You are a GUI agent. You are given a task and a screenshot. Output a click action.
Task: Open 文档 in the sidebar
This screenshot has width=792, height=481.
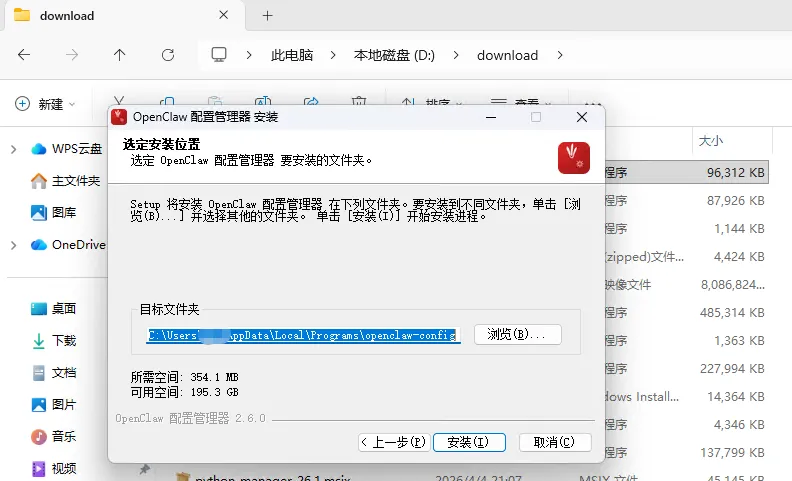(x=54, y=372)
